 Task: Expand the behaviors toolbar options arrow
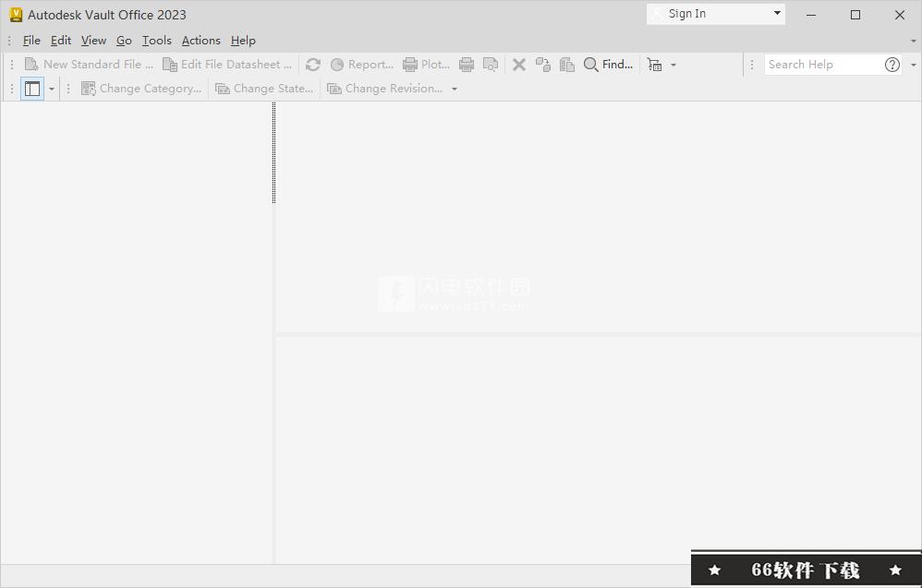454,90
